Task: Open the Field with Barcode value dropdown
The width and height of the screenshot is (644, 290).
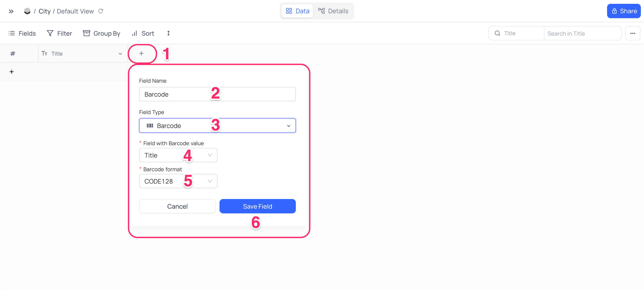Action: tap(178, 155)
